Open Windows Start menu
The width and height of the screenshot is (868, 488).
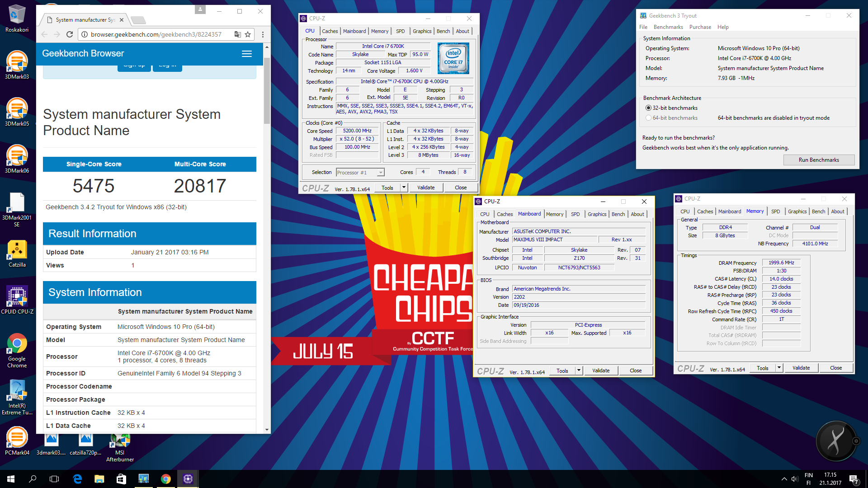coord(11,479)
